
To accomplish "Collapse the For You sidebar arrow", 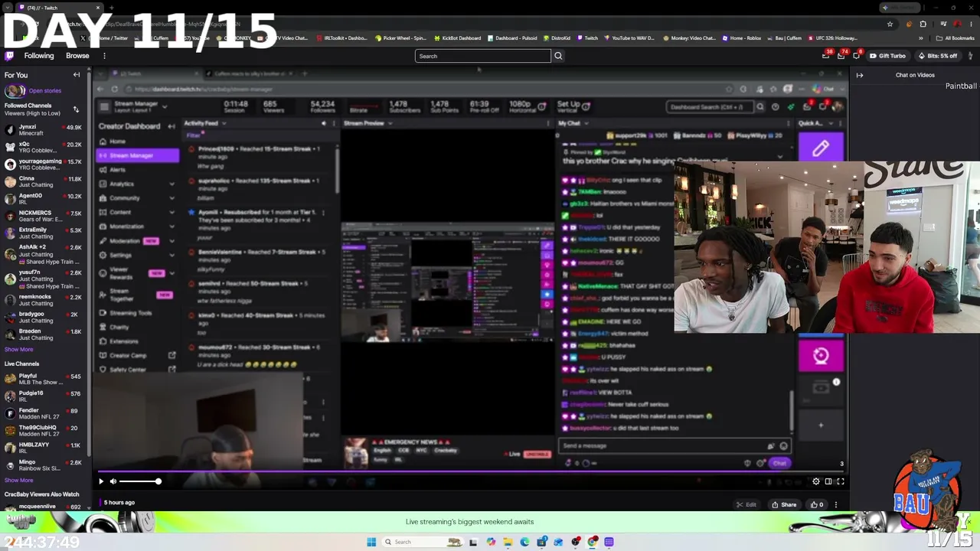I will click(77, 75).
